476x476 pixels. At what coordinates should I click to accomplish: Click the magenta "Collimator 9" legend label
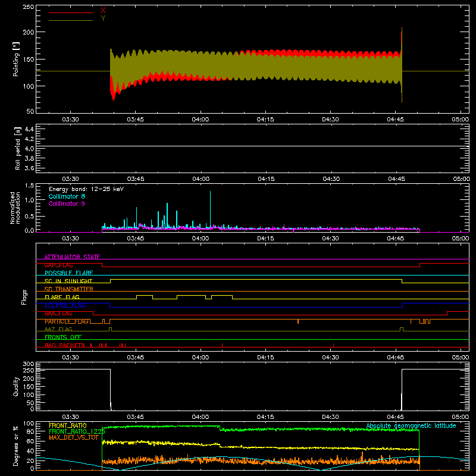tap(67, 203)
